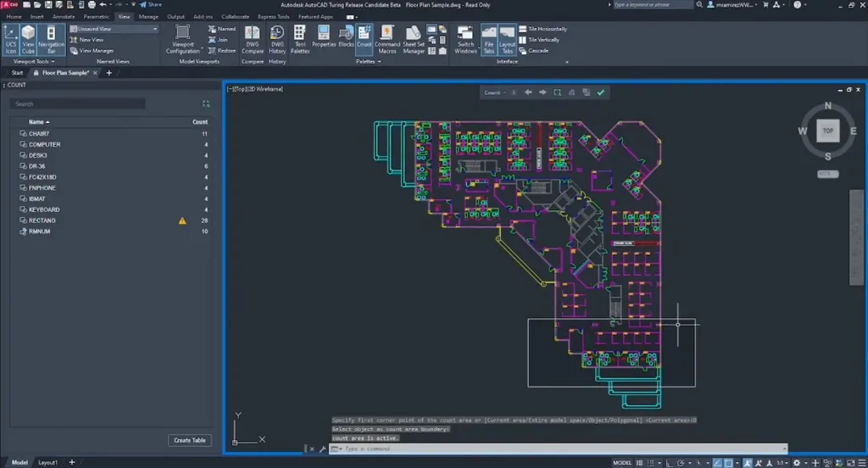868x468 pixels.
Task: Switch to the Home ribbon tab
Action: coord(14,17)
